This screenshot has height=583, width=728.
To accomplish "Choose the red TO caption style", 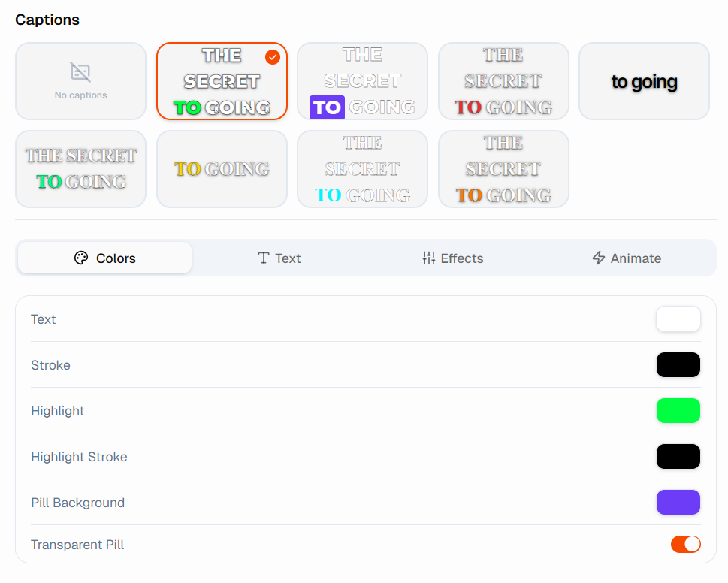I will click(503, 81).
